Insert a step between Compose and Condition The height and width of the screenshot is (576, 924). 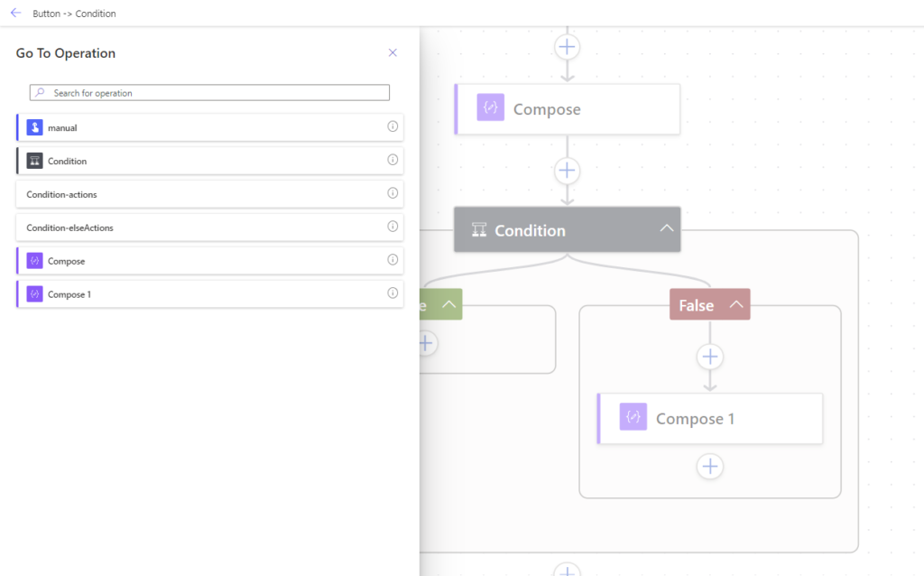(567, 171)
